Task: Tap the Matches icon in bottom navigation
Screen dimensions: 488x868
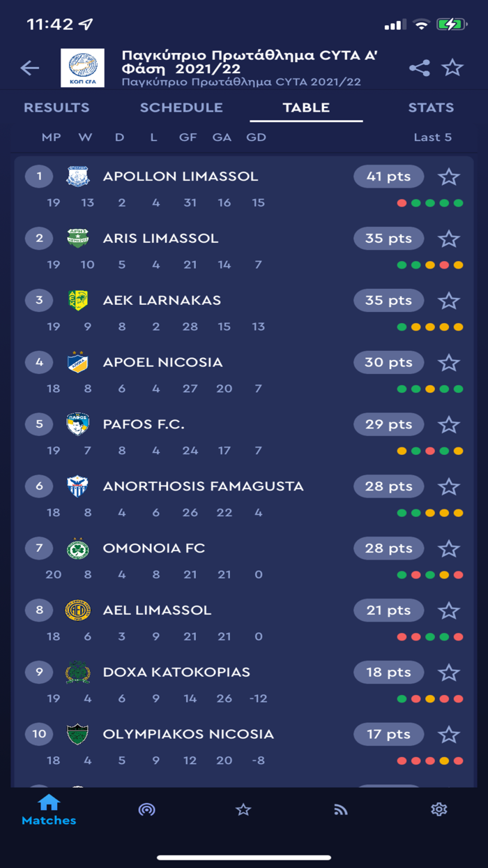Action: point(48,809)
